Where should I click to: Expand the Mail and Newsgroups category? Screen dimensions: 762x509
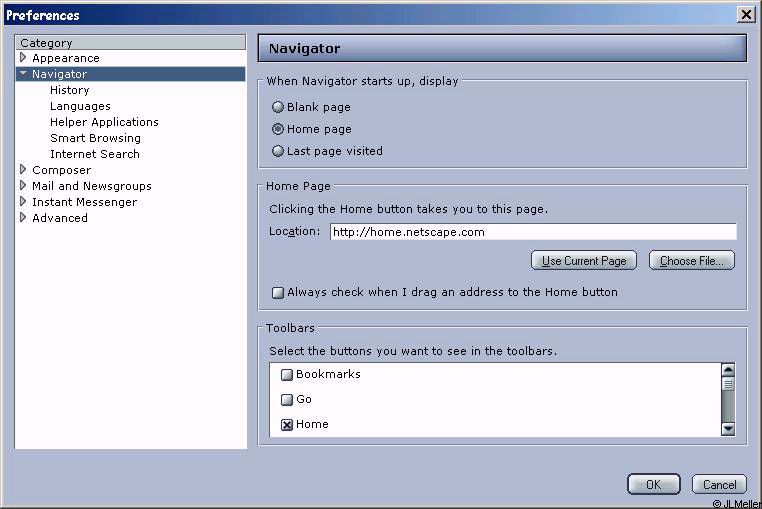tap(23, 186)
